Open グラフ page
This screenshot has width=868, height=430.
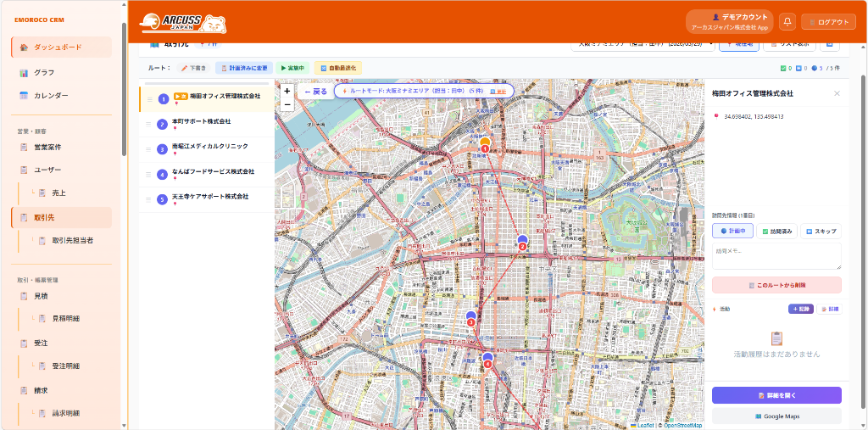tap(61, 73)
